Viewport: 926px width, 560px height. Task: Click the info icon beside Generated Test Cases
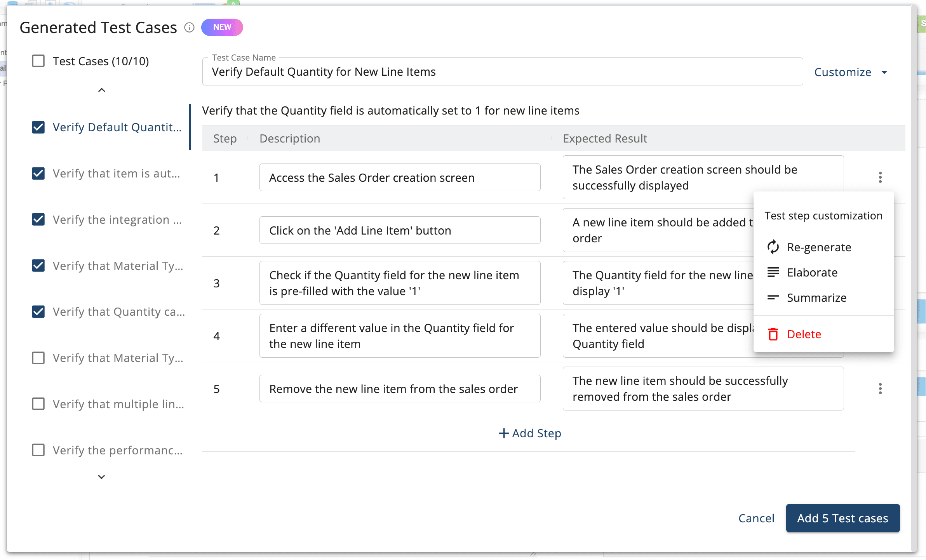189,28
